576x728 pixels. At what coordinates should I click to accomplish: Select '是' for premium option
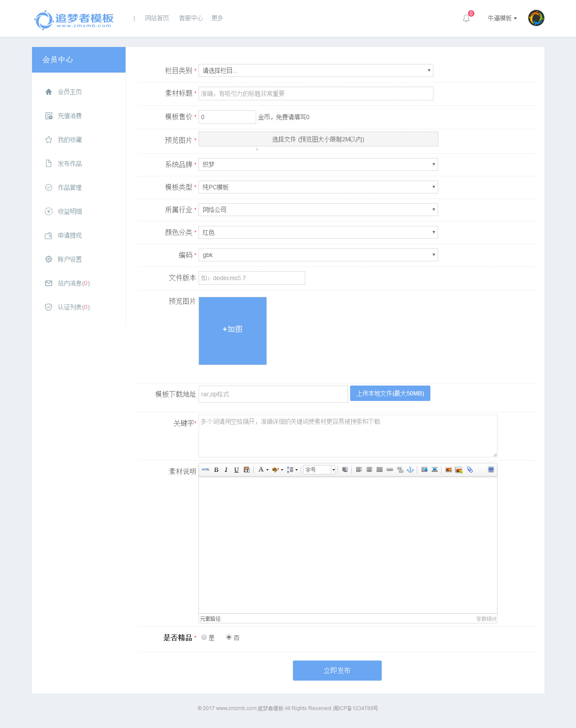click(x=204, y=637)
